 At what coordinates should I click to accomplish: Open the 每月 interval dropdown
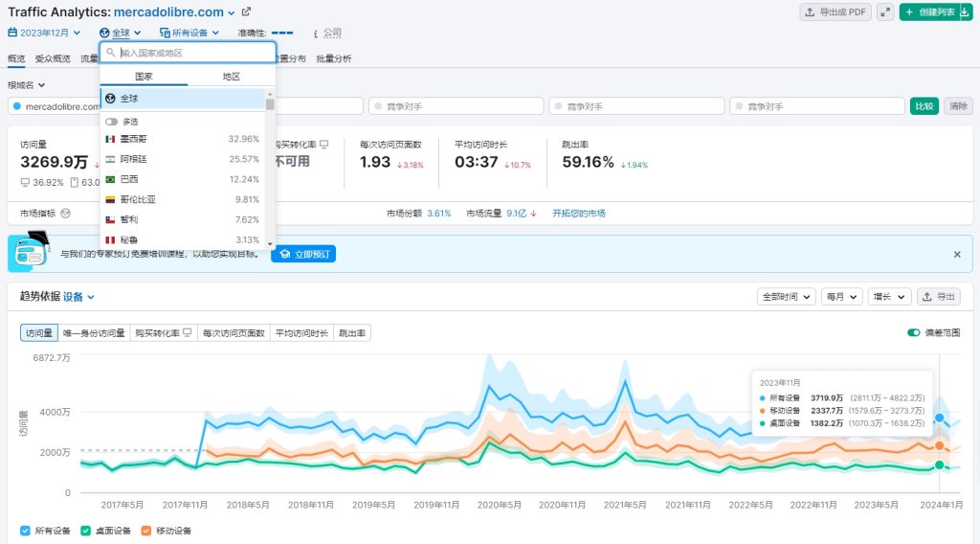[842, 296]
